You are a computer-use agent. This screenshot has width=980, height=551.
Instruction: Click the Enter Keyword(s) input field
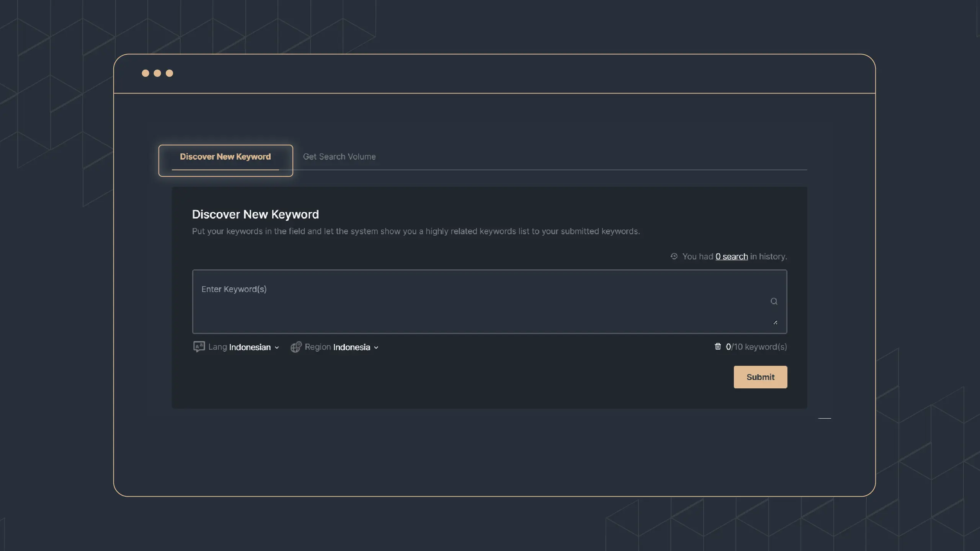pos(489,302)
